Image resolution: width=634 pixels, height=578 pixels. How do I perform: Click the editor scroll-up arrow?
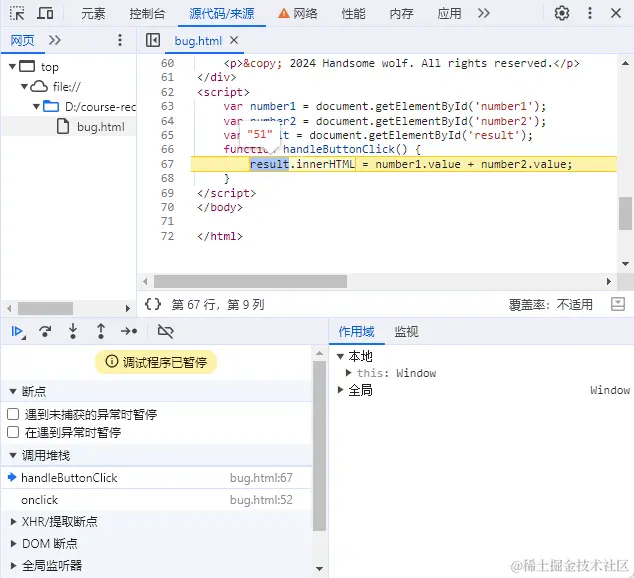click(x=625, y=63)
